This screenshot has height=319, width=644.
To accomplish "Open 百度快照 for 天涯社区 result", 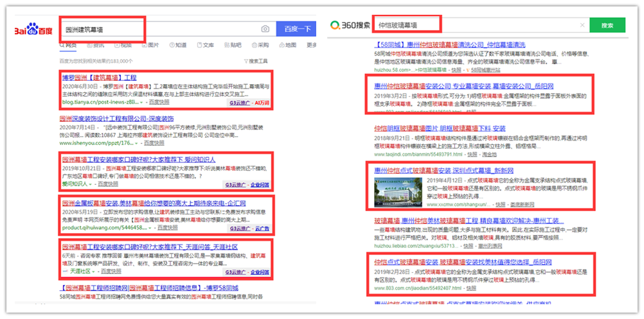I will [111, 272].
